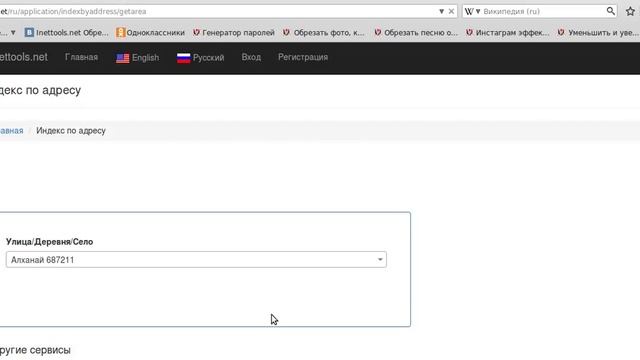Click the dropdown arrow of the Алханай select
The height and width of the screenshot is (360, 640).
coord(380,260)
